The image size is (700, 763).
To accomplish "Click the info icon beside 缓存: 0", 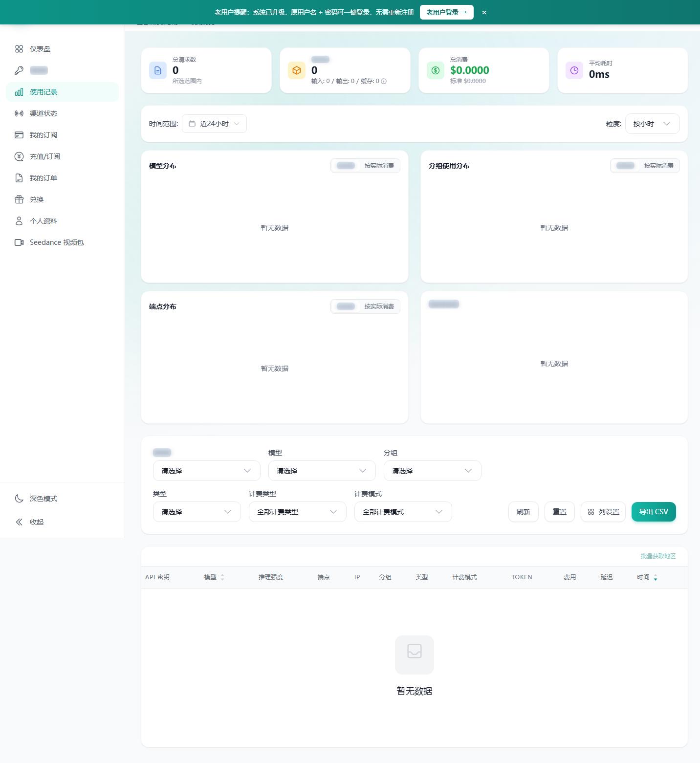I will (384, 81).
